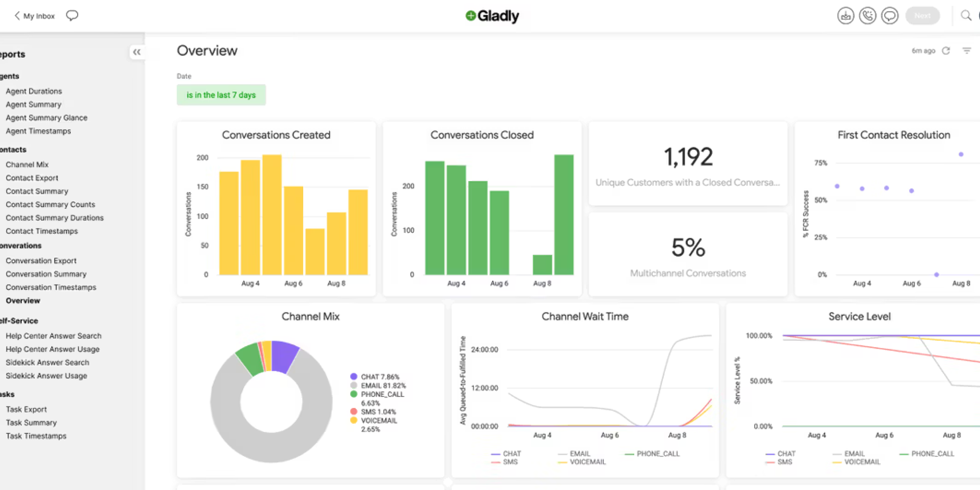Open search with the magnifier icon
This screenshot has height=490, width=980.
tap(966, 15)
